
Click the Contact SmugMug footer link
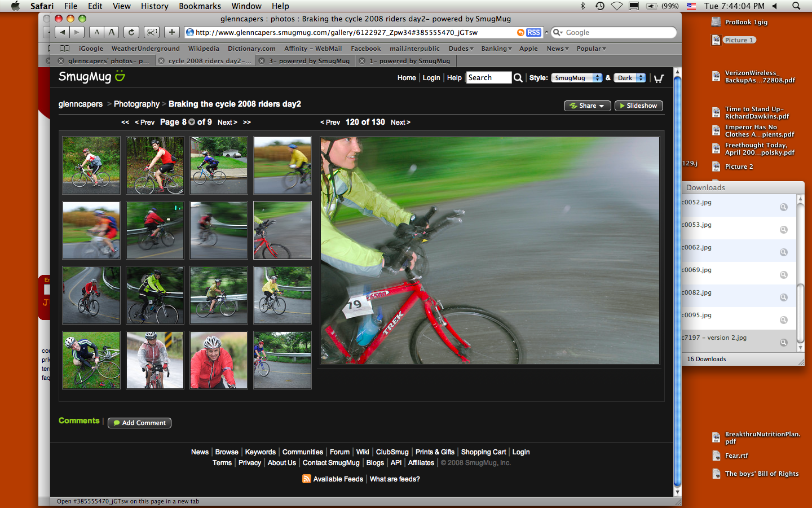[x=331, y=463]
